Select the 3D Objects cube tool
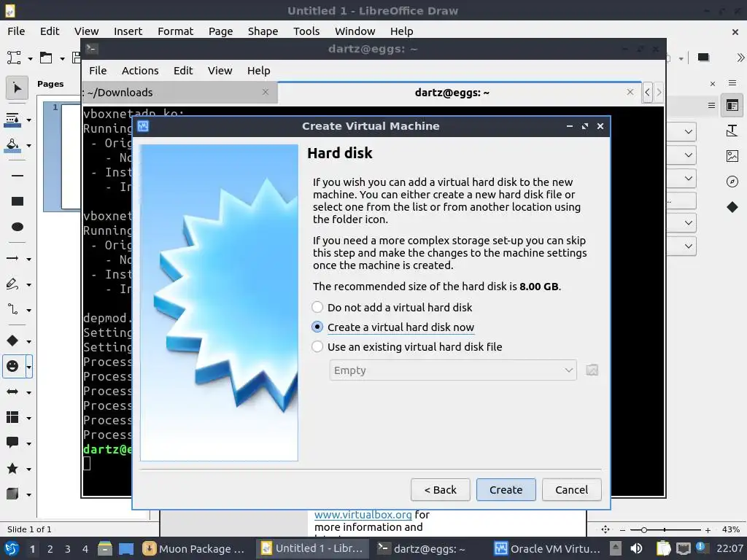This screenshot has height=560, width=747. tap(13, 494)
